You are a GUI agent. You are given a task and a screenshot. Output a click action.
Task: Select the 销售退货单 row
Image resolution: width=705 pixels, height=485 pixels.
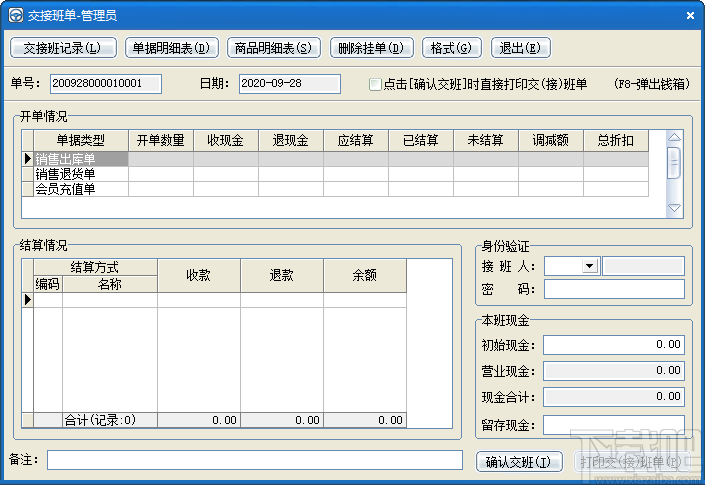[x=335, y=174]
